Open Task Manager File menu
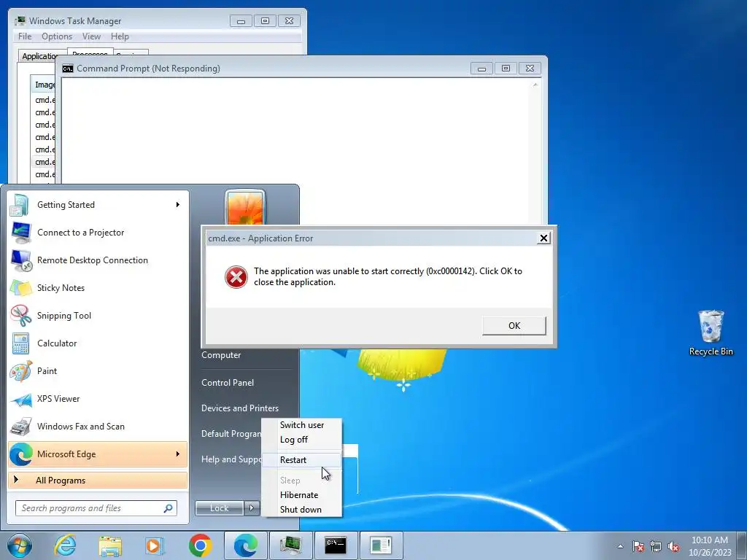 [x=25, y=36]
